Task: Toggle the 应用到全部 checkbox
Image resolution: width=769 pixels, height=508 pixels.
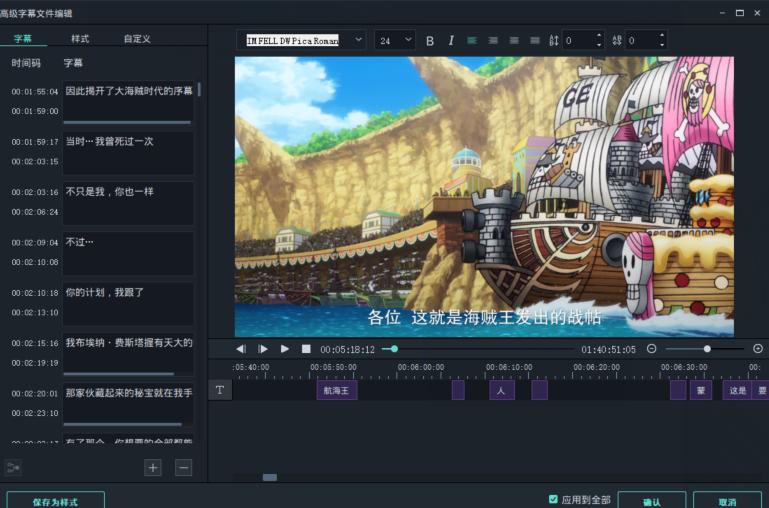Action: (x=554, y=499)
